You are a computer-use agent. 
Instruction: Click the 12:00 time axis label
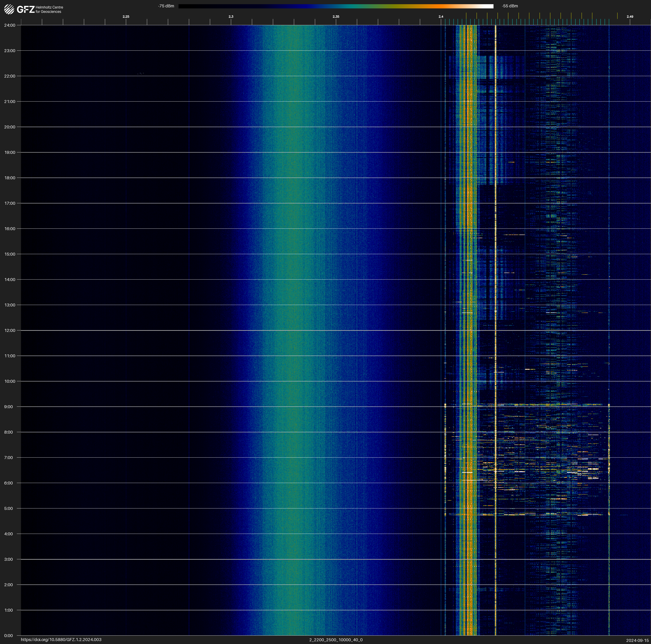pyautogui.click(x=10, y=330)
